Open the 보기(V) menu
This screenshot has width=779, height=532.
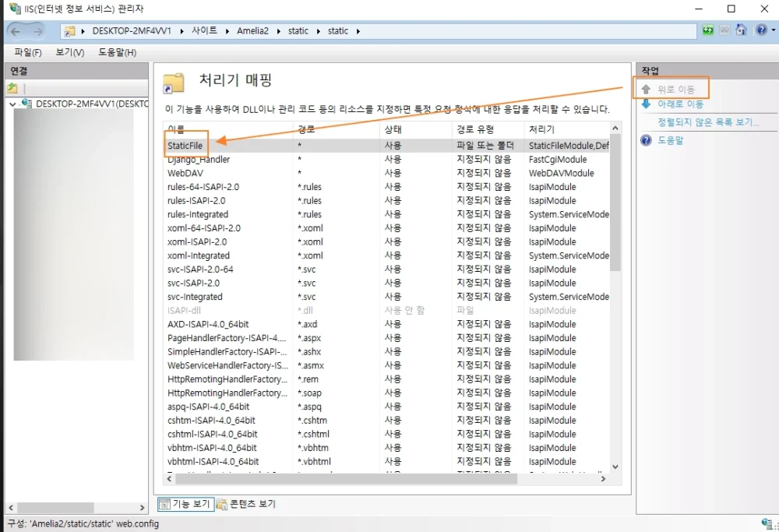point(70,52)
